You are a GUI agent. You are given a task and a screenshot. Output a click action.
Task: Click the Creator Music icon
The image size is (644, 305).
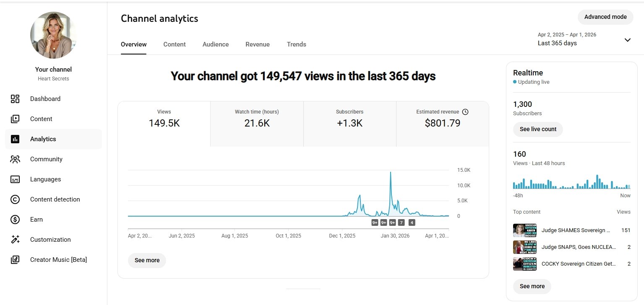[x=15, y=260]
